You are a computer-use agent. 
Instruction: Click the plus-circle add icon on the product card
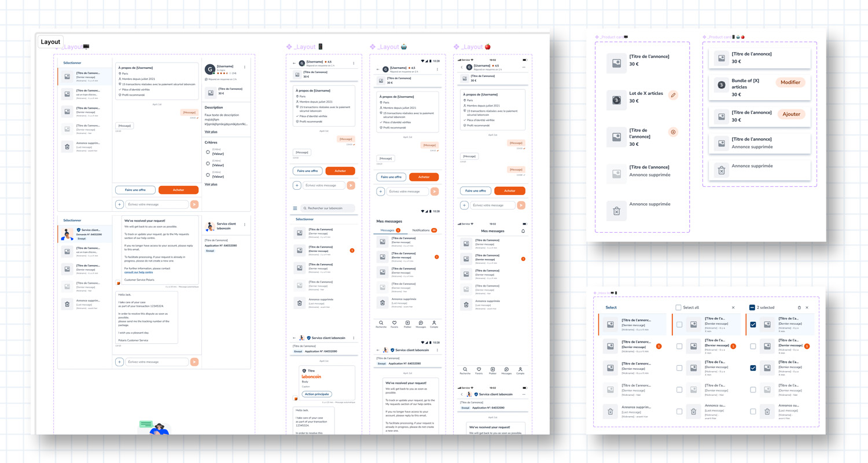pos(673,132)
